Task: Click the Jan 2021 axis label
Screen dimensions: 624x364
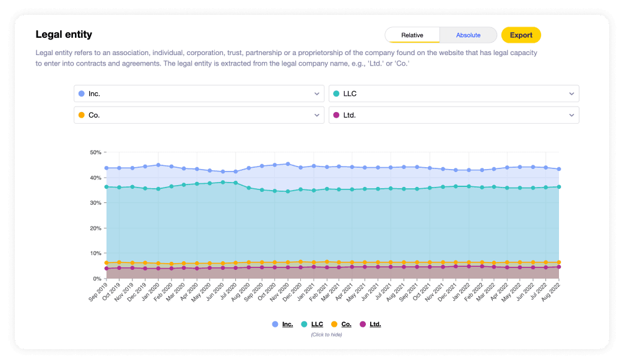Action: (x=305, y=292)
